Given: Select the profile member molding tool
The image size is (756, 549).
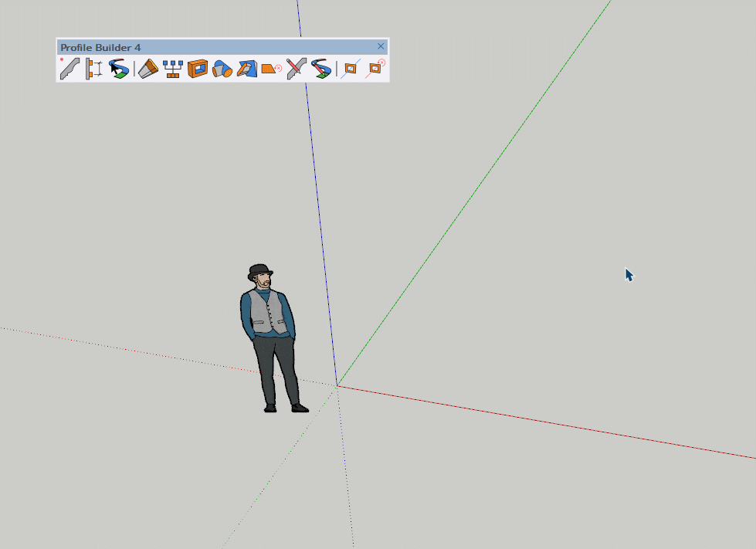Looking at the screenshot, I should click(70, 69).
